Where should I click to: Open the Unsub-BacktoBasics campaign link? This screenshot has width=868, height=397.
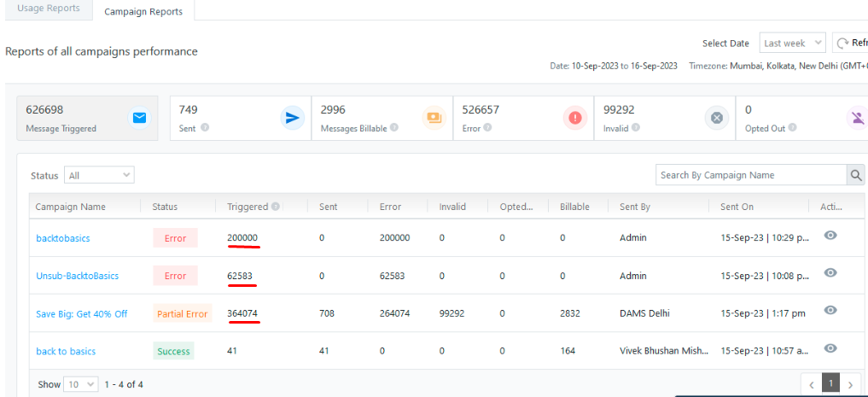[77, 276]
